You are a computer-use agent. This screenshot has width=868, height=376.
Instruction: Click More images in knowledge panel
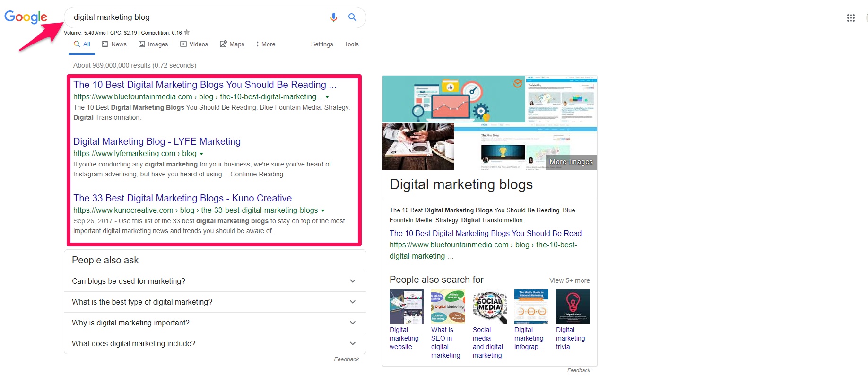coord(571,162)
